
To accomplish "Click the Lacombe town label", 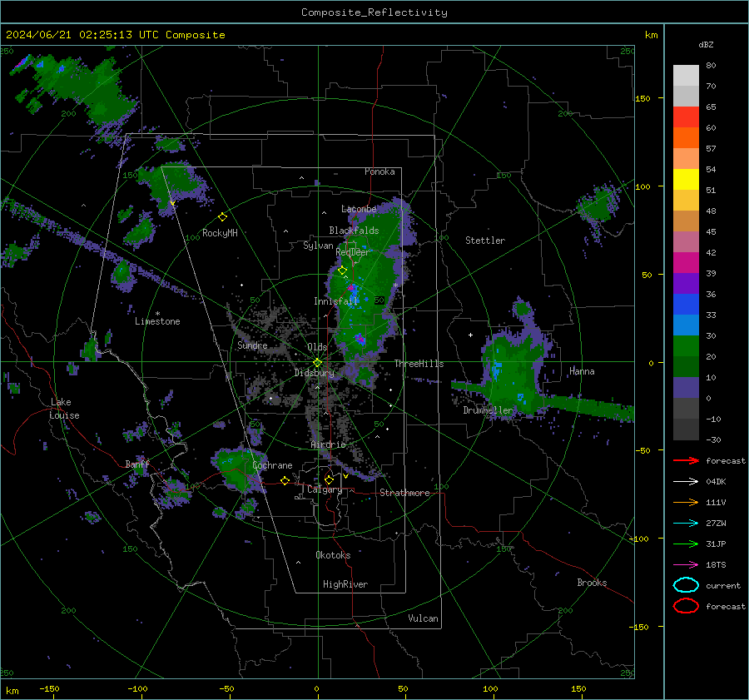I will point(359,209).
